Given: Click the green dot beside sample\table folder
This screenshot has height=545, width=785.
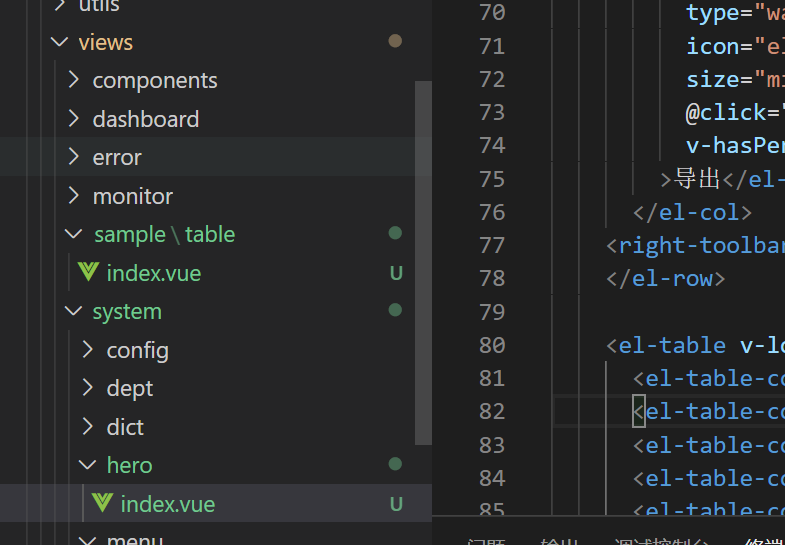Looking at the screenshot, I should click(x=395, y=233).
